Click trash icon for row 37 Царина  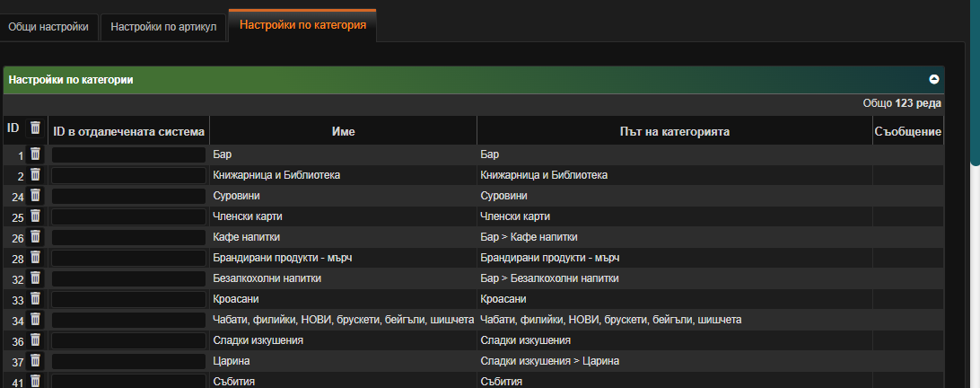coord(35,360)
